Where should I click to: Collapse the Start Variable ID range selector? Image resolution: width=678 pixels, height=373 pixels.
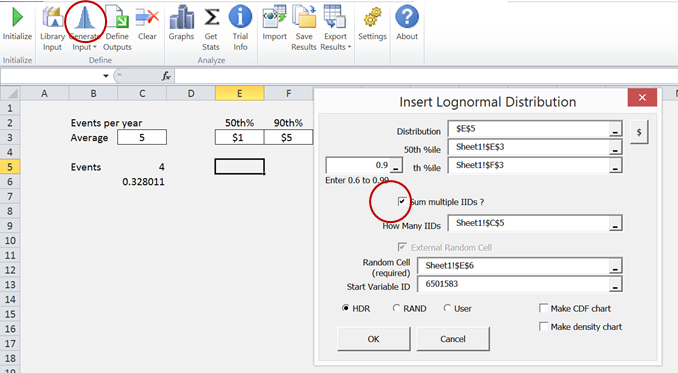coord(615,284)
